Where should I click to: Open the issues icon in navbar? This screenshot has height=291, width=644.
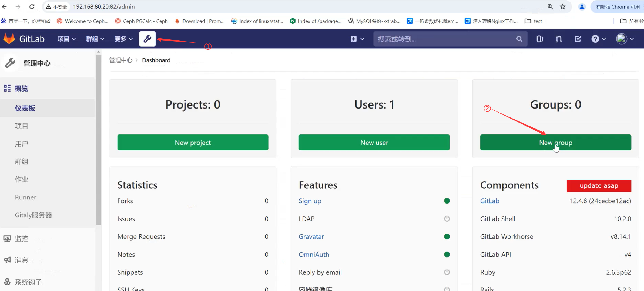point(539,39)
